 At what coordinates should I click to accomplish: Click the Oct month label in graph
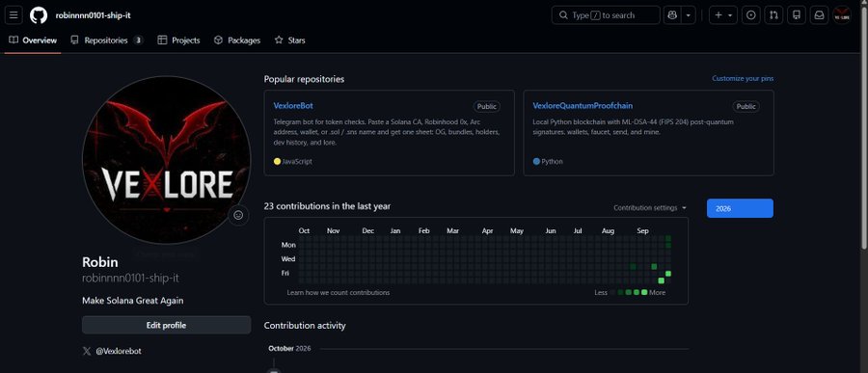coord(304,230)
